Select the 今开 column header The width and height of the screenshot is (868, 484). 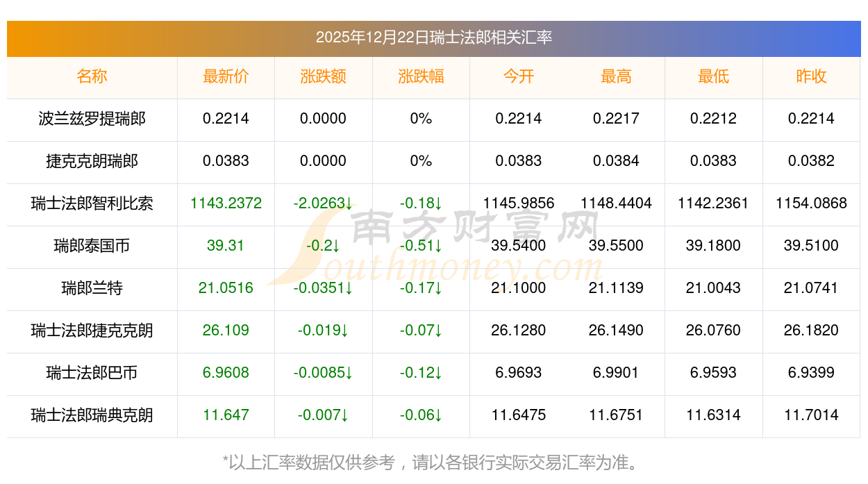[x=519, y=76]
